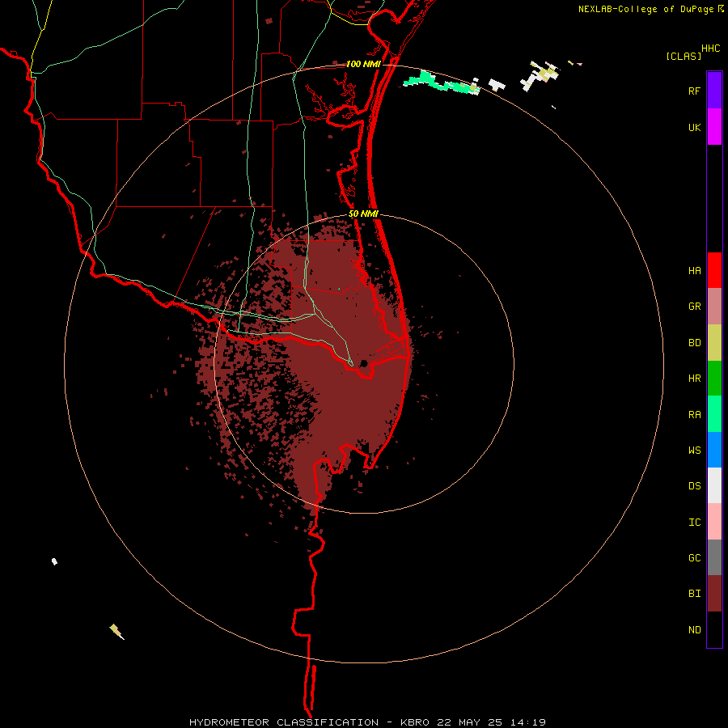Click the 14:19 time stamp
Screen dimensions: 728x728
tap(529, 722)
